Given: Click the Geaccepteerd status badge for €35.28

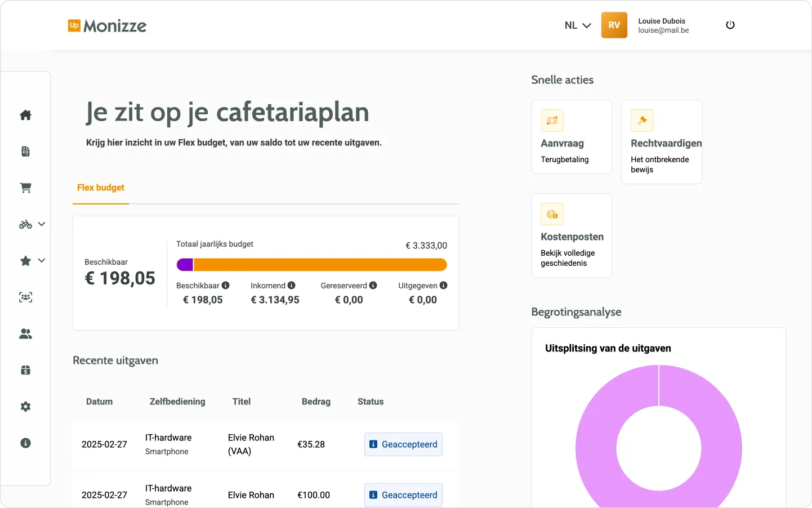Looking at the screenshot, I should tap(403, 444).
